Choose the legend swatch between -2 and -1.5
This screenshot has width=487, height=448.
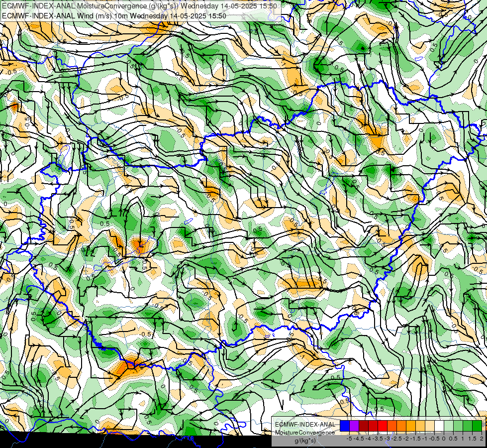[x=411, y=426]
